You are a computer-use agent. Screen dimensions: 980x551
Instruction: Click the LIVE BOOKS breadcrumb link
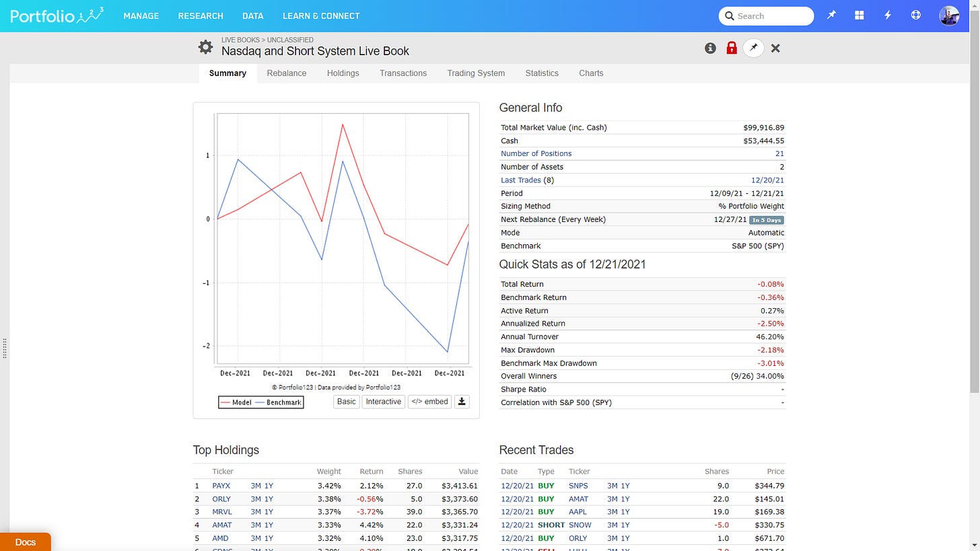[240, 40]
